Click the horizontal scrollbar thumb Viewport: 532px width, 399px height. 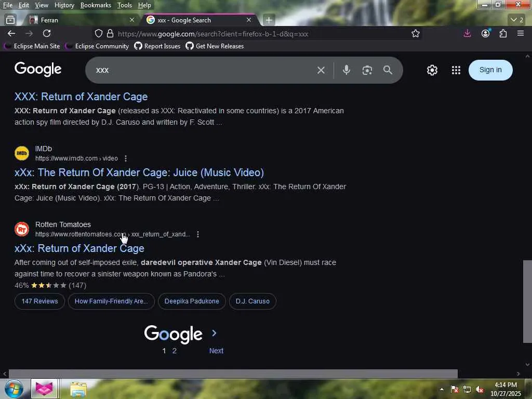pyautogui.click(x=233, y=374)
